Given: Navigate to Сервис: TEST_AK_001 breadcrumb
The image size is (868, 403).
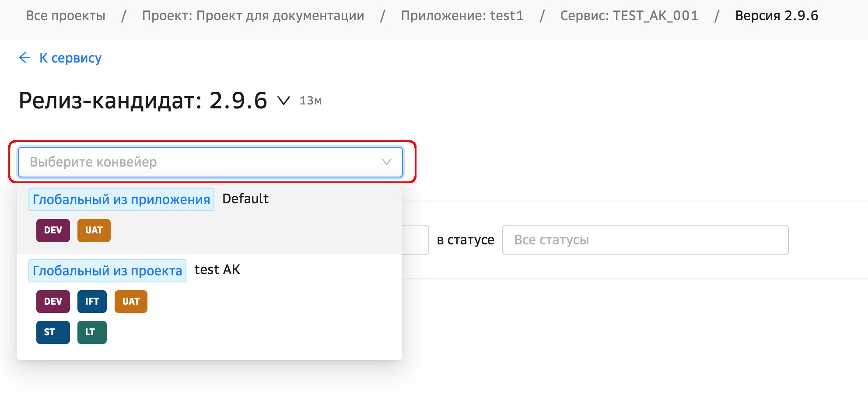Looking at the screenshot, I should click(629, 16).
